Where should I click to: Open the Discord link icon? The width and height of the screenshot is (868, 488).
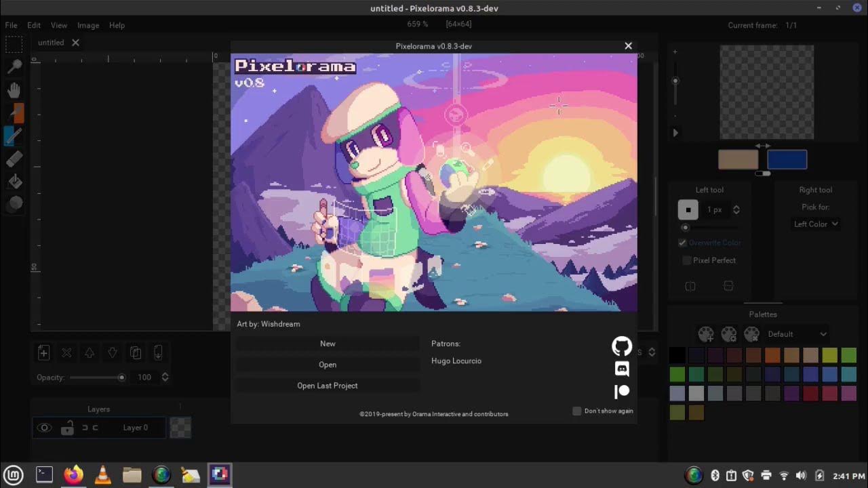pos(622,369)
